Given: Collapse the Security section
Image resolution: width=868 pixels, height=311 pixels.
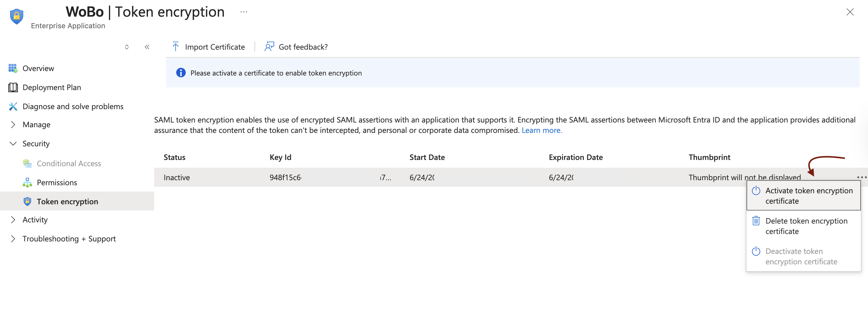Looking at the screenshot, I should (x=13, y=144).
